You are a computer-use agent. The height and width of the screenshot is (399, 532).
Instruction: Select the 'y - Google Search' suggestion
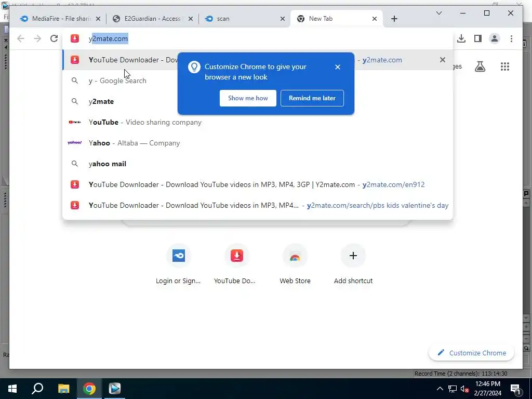point(258,81)
